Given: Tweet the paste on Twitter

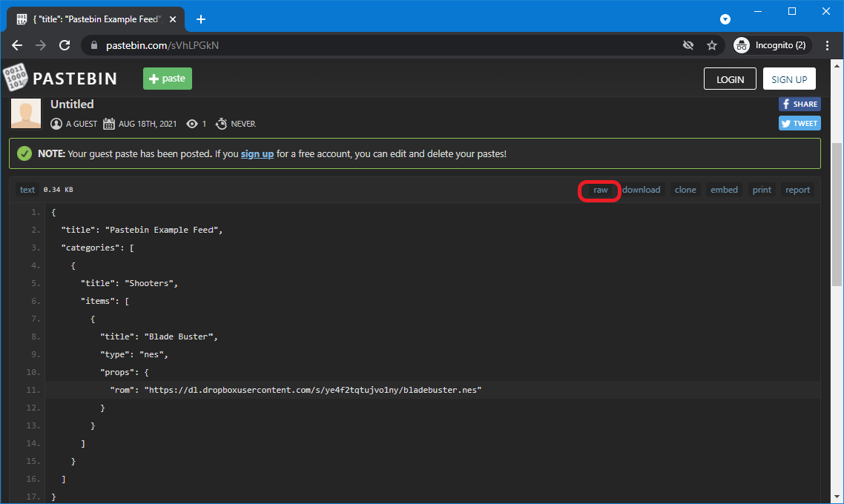Looking at the screenshot, I should (800, 123).
